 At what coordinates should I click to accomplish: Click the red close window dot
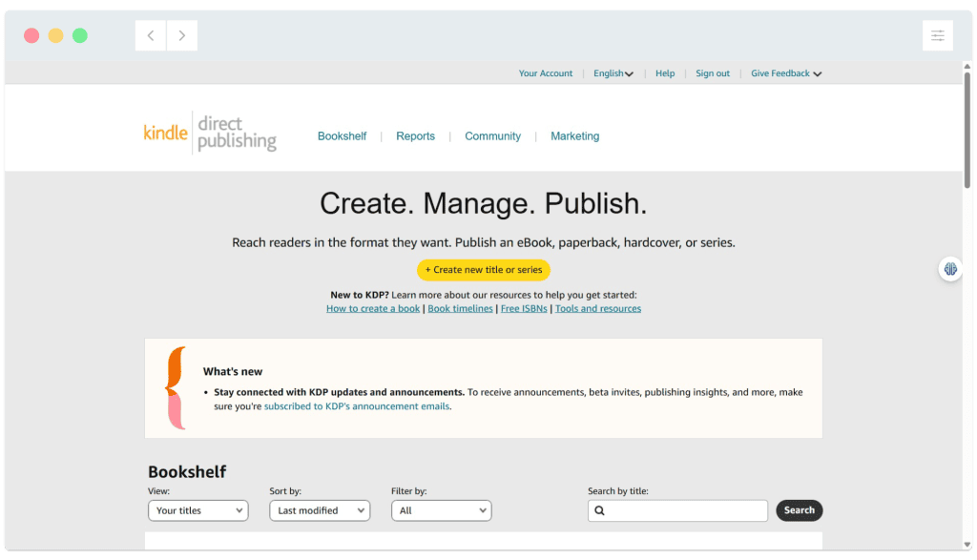(31, 35)
